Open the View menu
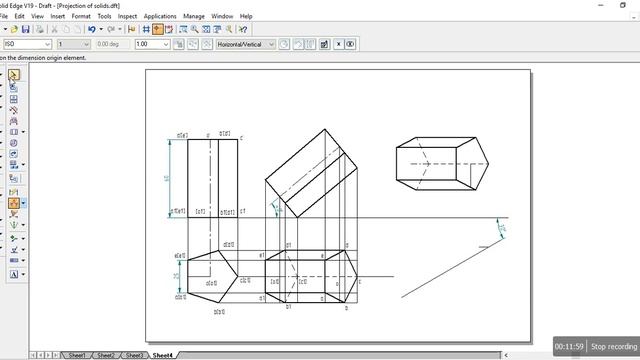This screenshot has width=640, height=360. pos(37,16)
